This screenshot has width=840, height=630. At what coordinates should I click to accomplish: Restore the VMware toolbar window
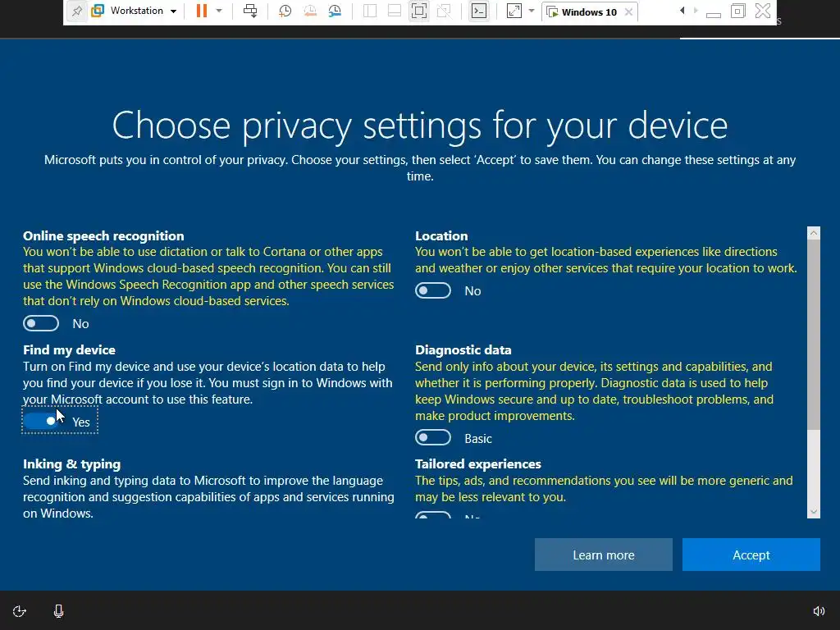737,11
